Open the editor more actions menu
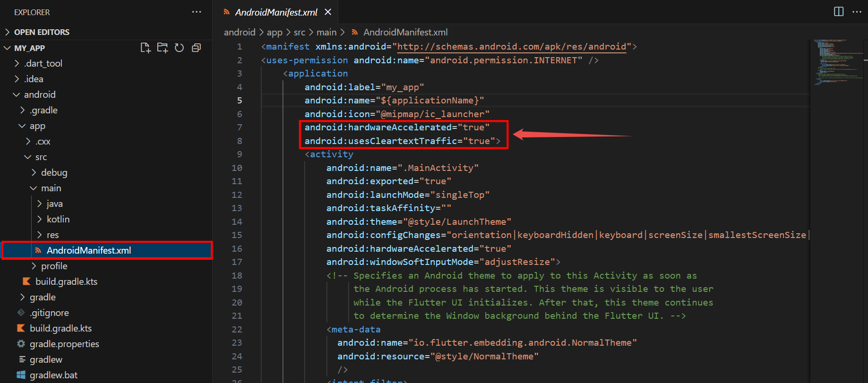The height and width of the screenshot is (383, 868). point(857,11)
